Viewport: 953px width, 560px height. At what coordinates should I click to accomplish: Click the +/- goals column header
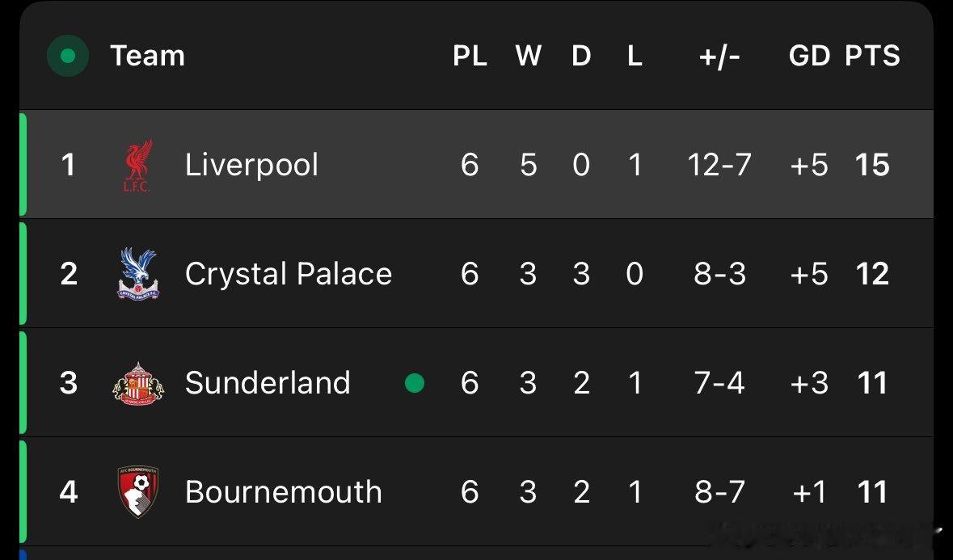719,56
